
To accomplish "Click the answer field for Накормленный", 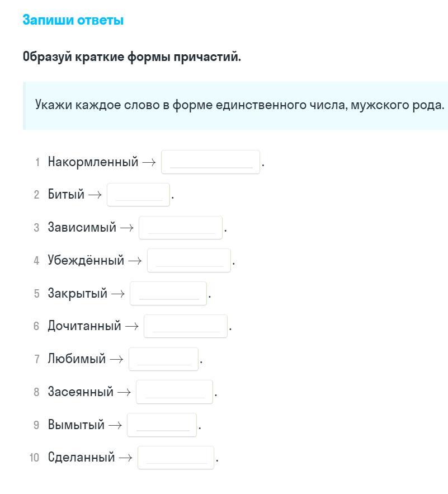I will click(x=210, y=162).
